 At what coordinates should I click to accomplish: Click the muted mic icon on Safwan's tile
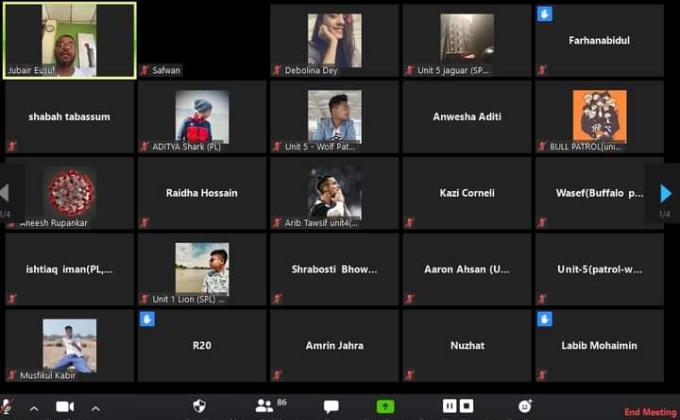point(145,70)
